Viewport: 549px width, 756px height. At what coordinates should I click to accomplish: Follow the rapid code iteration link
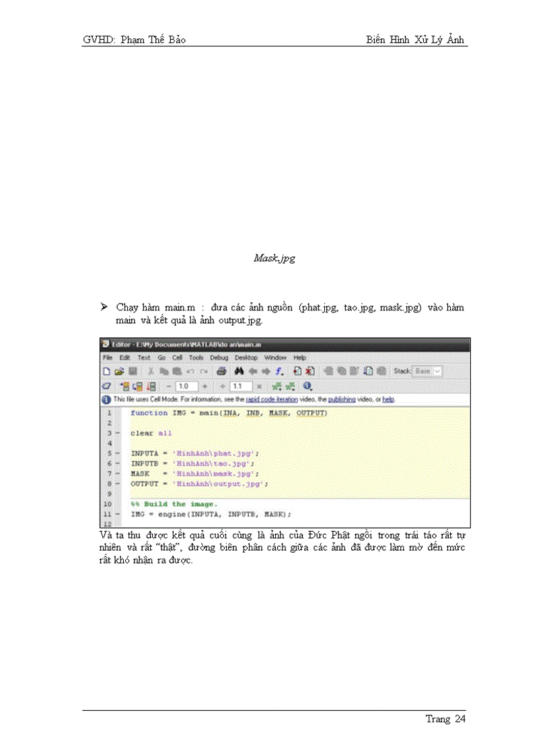[x=271, y=399]
